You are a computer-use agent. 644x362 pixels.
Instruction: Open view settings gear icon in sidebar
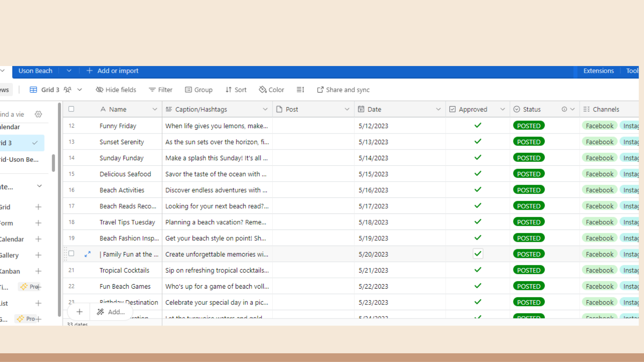tap(39, 114)
